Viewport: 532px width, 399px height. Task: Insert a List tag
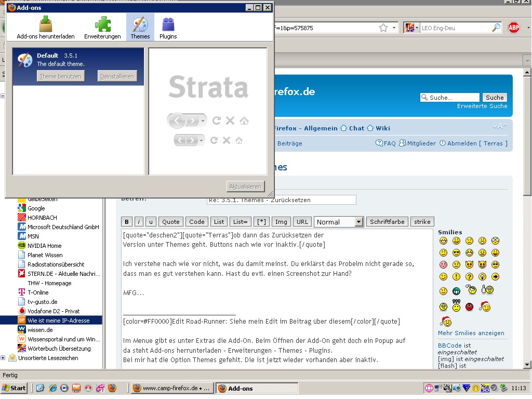pos(219,222)
